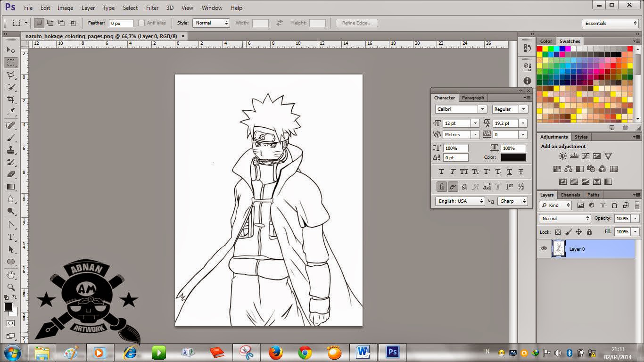This screenshot has width=644, height=362.
Task: Open the Filter menu
Action: click(152, 8)
